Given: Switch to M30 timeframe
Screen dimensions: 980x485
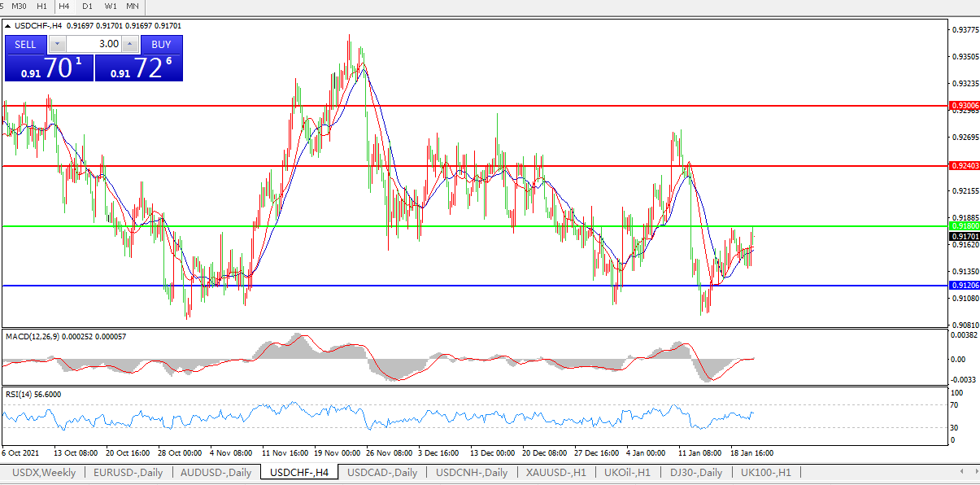Looking at the screenshot, I should tap(19, 6).
